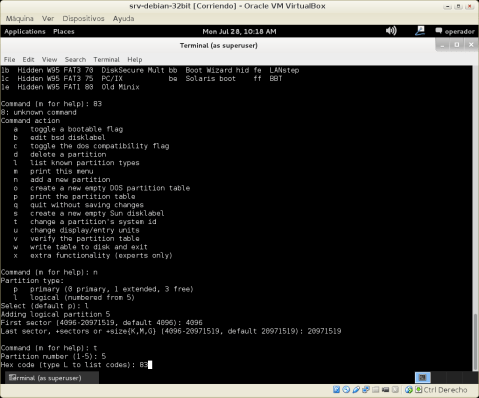This screenshot has width=479, height=398.
Task: Click the 'x extra functionality (experts only)' line
Action: pos(93,255)
